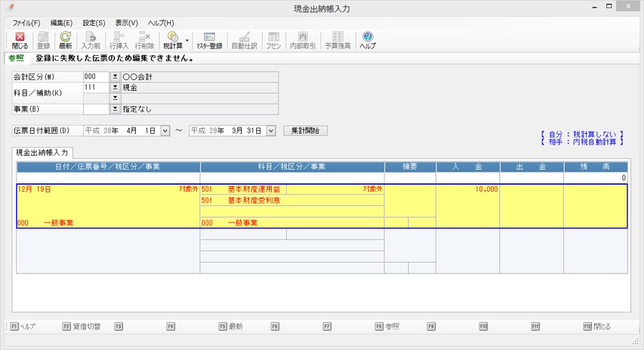Open the 会計区分 selection dropdown
This screenshot has height=350, width=644.
114,77
